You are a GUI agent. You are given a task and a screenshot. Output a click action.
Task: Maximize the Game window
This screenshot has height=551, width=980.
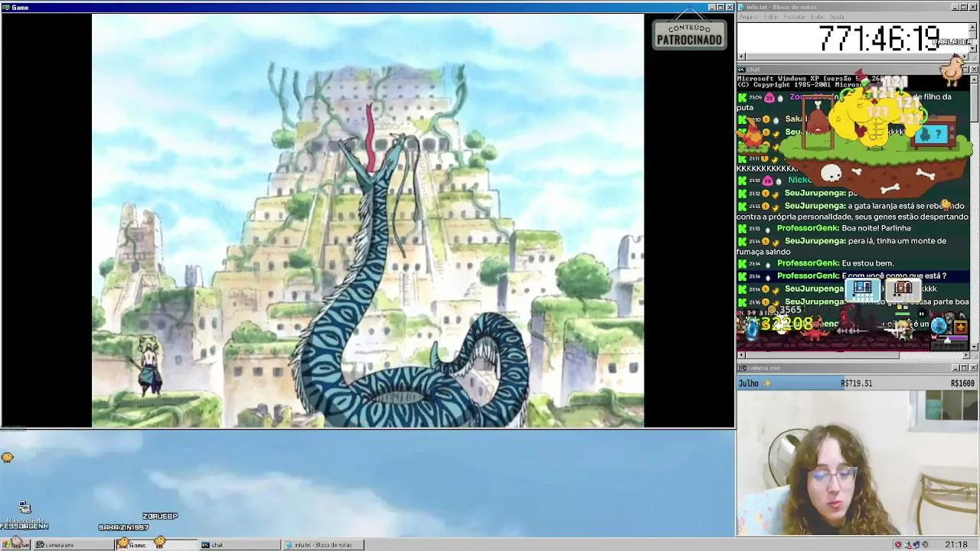[x=720, y=8]
